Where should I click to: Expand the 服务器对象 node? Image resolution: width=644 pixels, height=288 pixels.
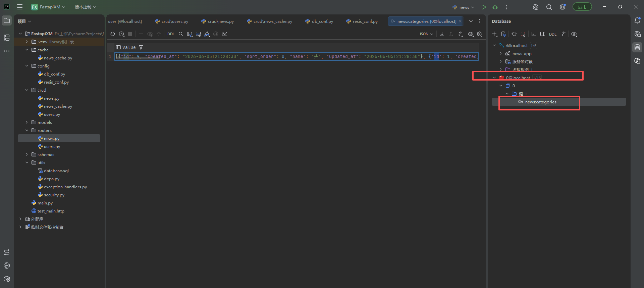(501, 61)
